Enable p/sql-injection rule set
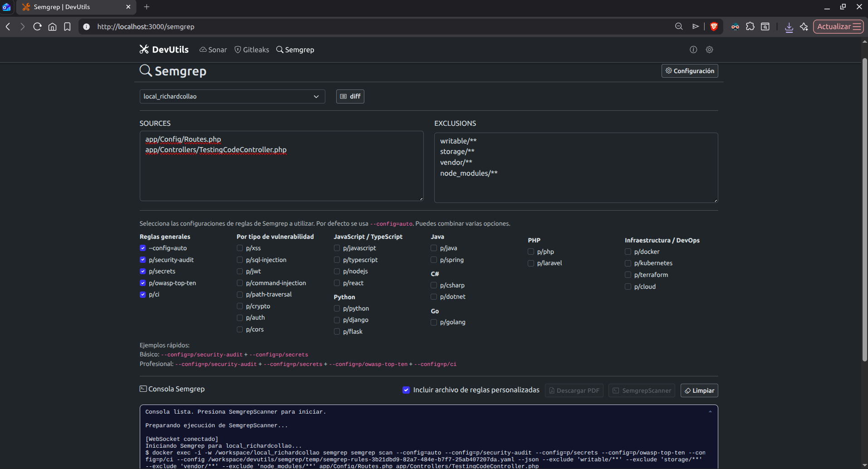This screenshot has height=469, width=868. pyautogui.click(x=240, y=260)
